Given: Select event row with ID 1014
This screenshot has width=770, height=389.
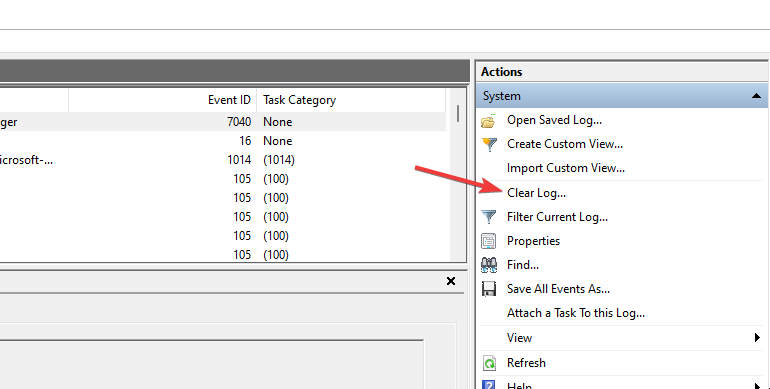Looking at the screenshot, I should click(222, 160).
